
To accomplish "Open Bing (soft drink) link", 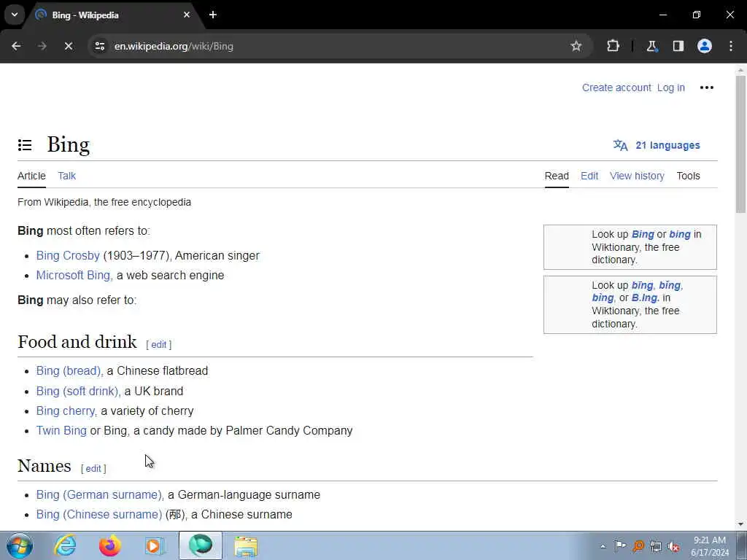I will click(x=77, y=391).
